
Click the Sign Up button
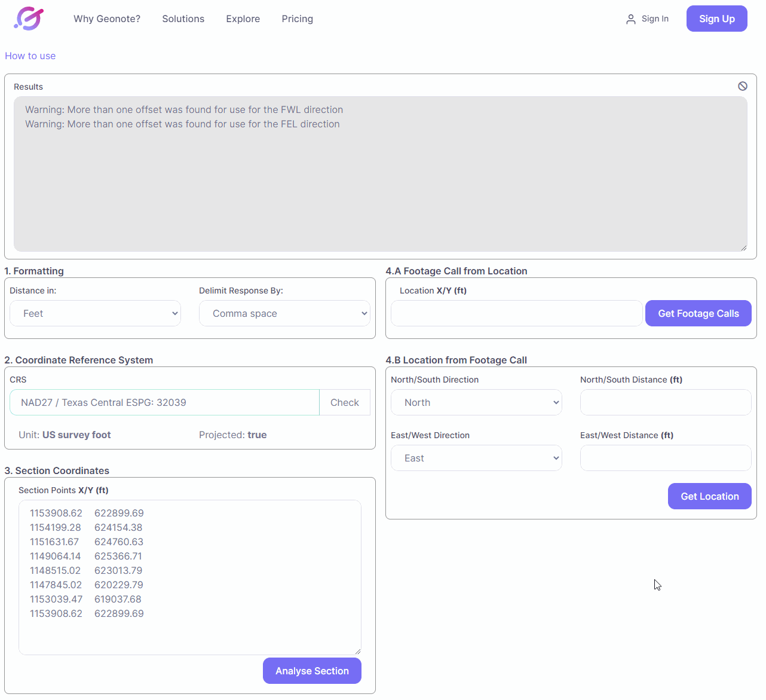716,19
